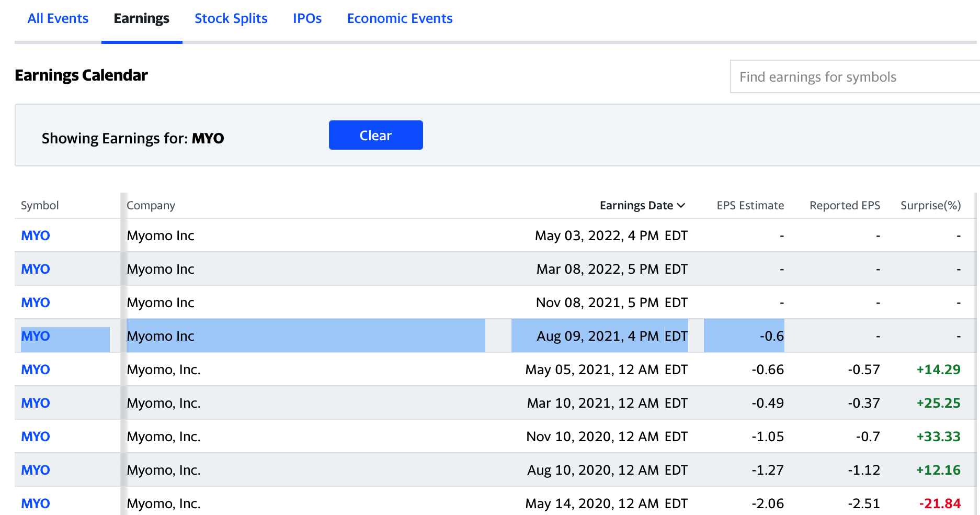Click the date May 03, 2022, 4 PM EDT
Screen dimensions: 980x515
tap(611, 236)
